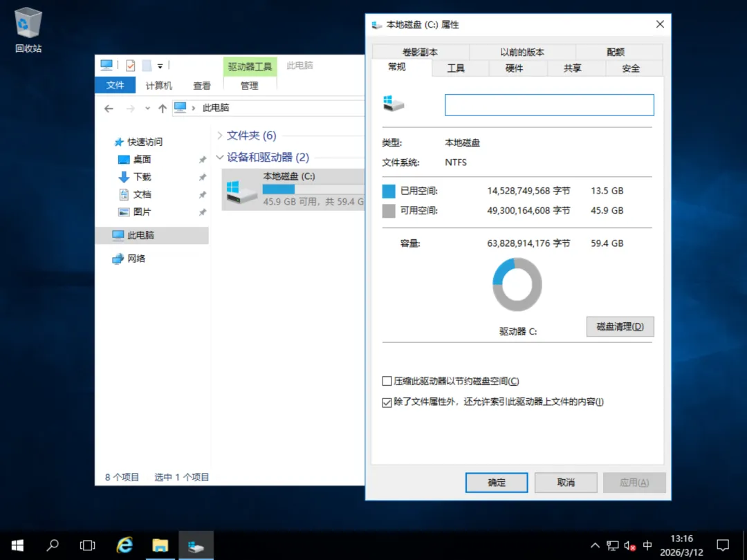Image resolution: width=747 pixels, height=560 pixels.
Task: Go up one level with the up arrow
Action: (x=163, y=109)
